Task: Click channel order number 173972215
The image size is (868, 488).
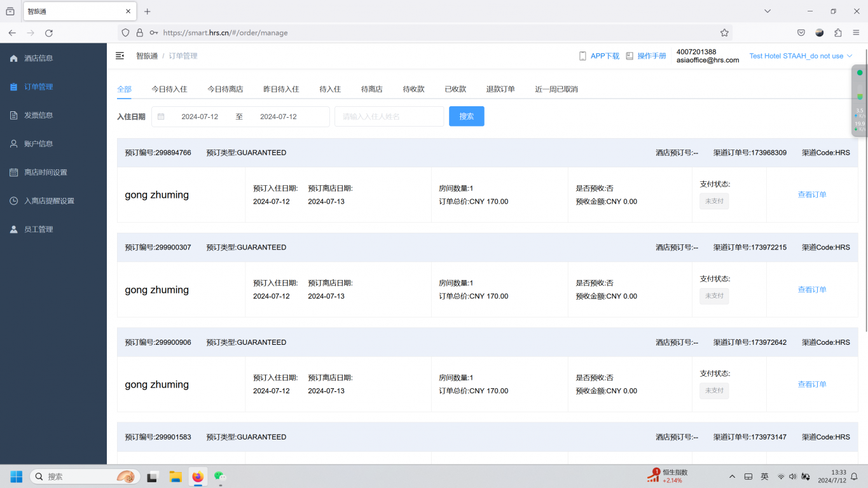Action: [750, 247]
